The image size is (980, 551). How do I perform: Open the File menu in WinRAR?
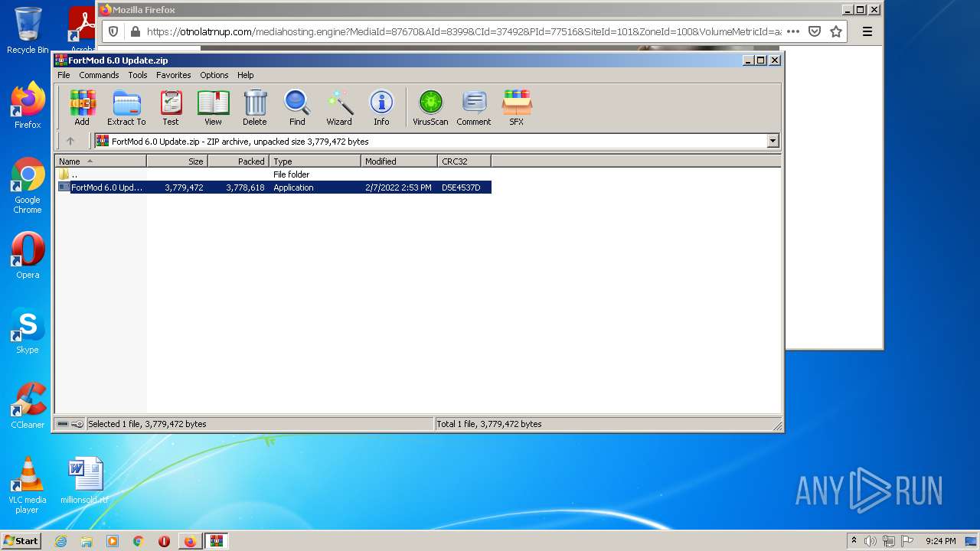click(x=64, y=75)
